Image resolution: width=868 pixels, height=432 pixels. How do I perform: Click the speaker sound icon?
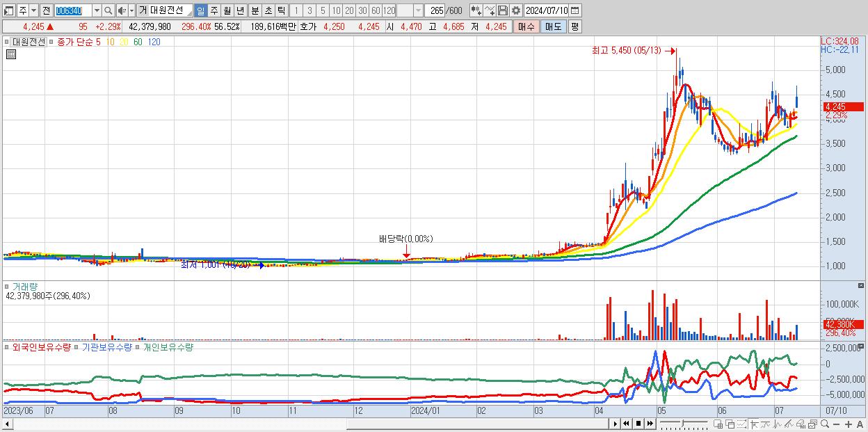[x=122, y=10]
